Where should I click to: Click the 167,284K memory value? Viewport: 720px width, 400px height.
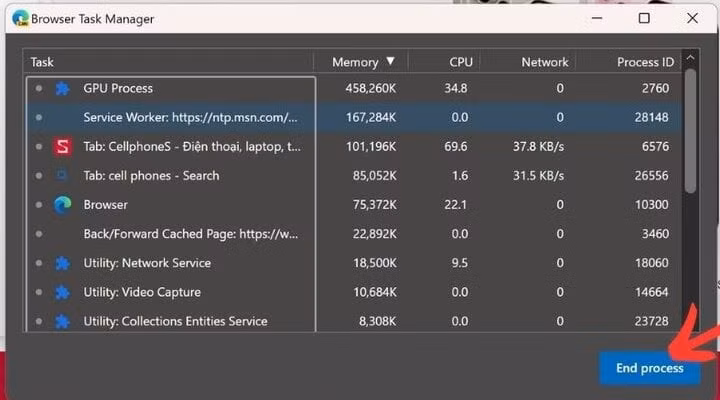tap(371, 118)
